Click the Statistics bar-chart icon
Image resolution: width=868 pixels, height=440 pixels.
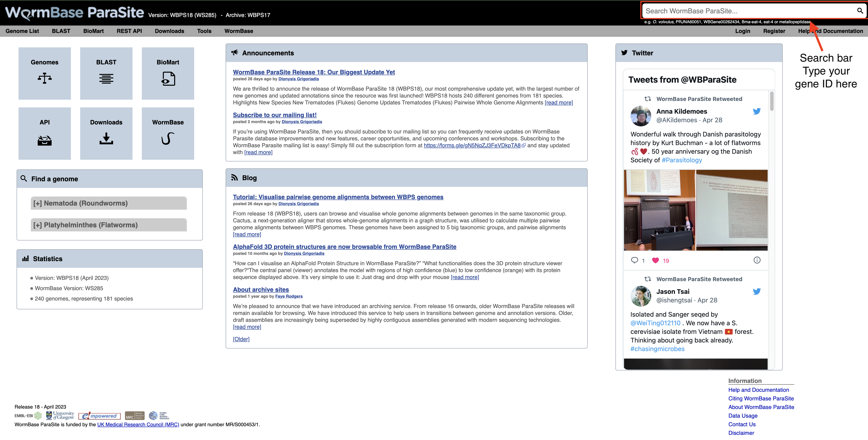[25, 258]
